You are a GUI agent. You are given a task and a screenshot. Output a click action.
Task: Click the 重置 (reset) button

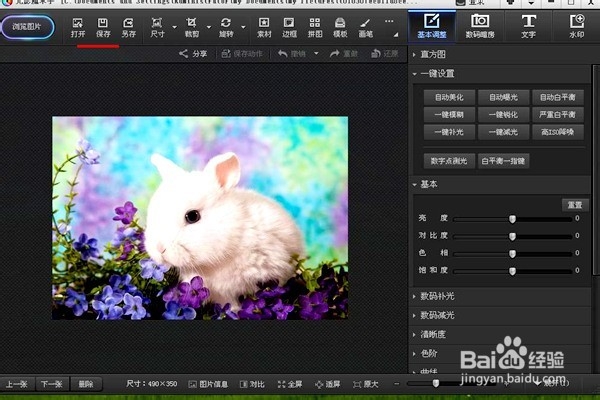[575, 205]
